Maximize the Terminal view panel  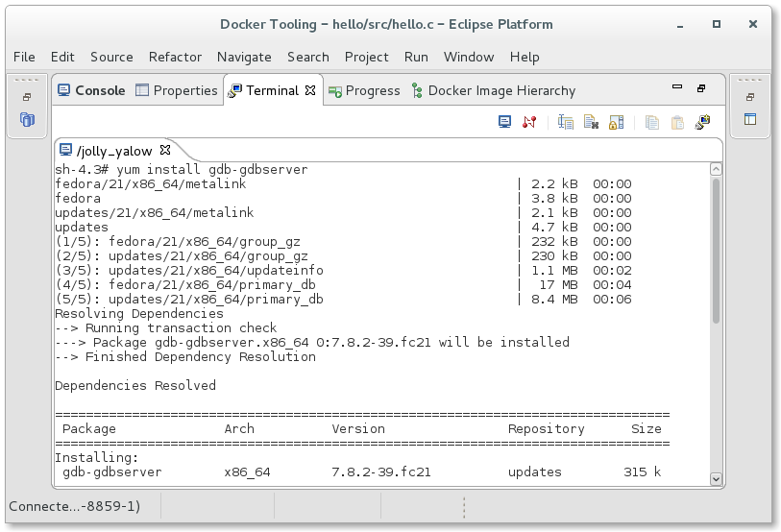[x=701, y=88]
